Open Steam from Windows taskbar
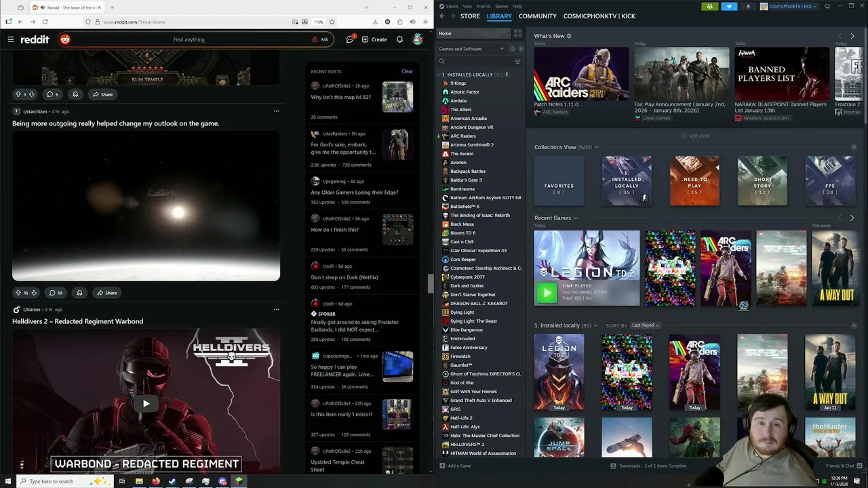 172,481
